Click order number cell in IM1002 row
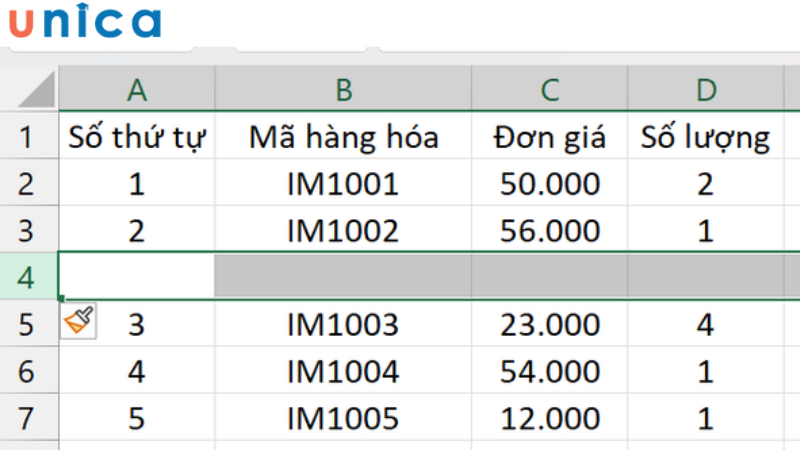Screen dimensions: 800x450 (137, 230)
